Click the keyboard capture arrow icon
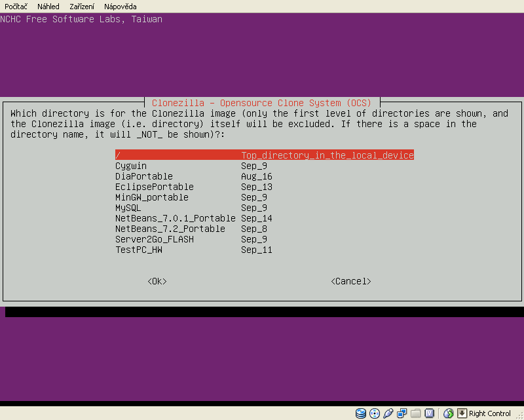 (x=462, y=413)
